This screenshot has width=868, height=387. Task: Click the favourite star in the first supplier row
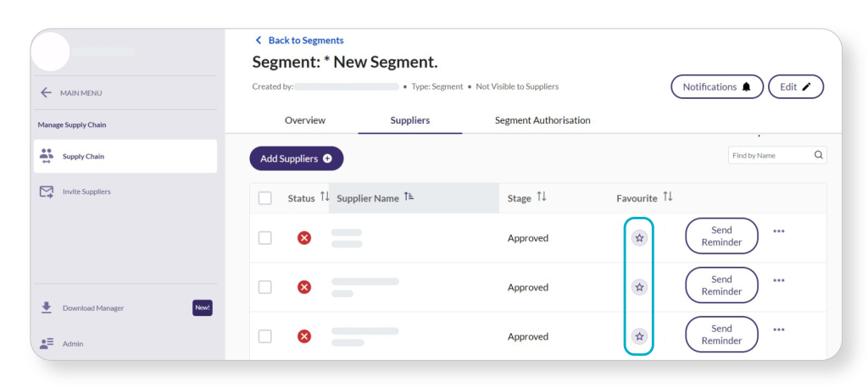pos(639,238)
